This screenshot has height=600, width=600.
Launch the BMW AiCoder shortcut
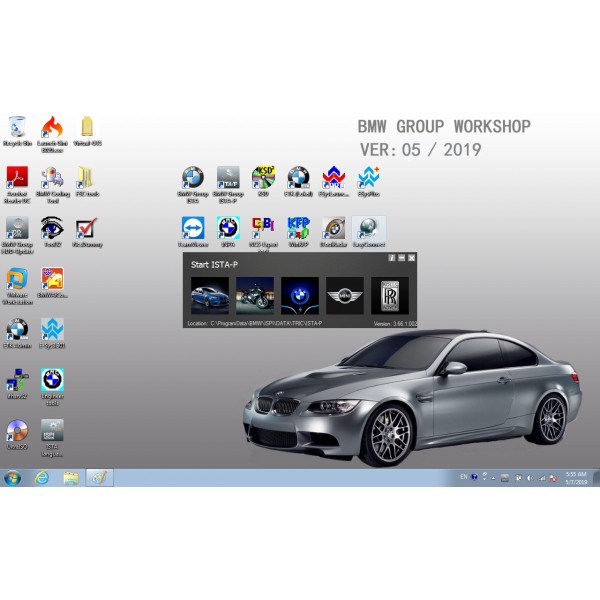52,283
